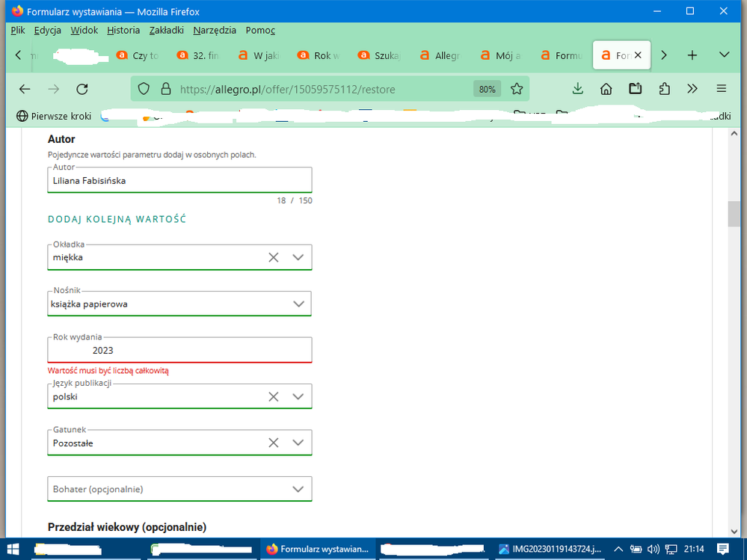The height and width of the screenshot is (560, 747).
Task: Open the Okładka dropdown arrow
Action: (298, 257)
